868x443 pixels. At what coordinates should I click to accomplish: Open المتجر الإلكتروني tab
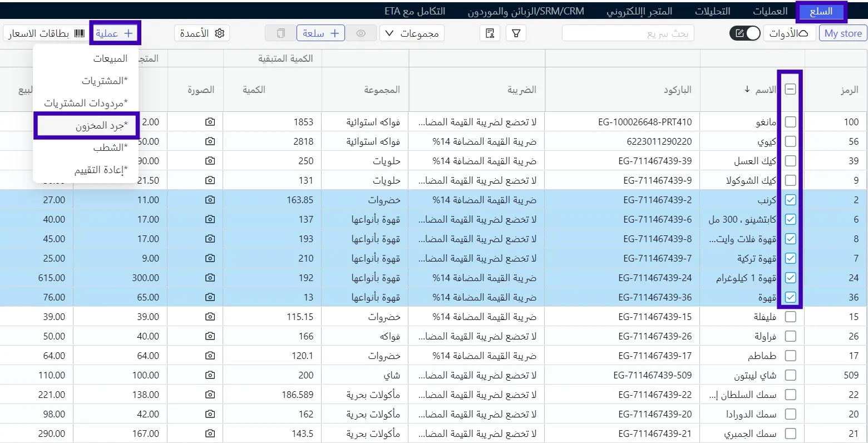click(639, 11)
